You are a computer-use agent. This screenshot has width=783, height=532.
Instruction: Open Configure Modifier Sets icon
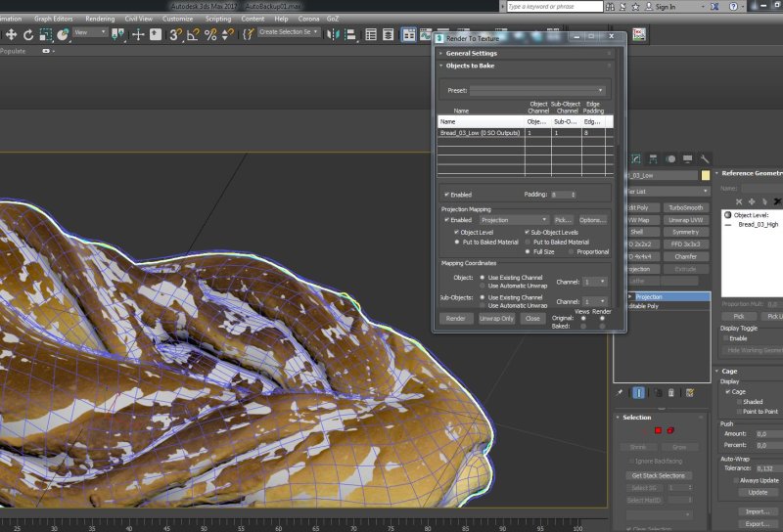click(690, 392)
